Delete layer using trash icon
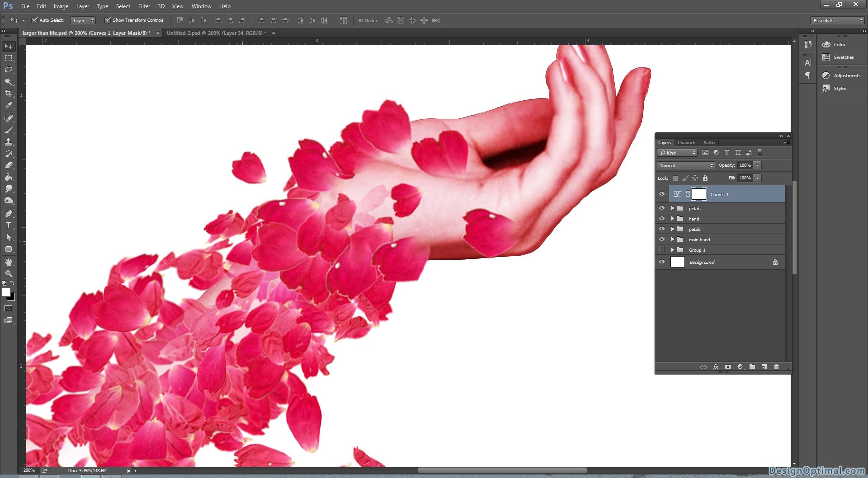Image resolution: width=868 pixels, height=478 pixels. [777, 367]
